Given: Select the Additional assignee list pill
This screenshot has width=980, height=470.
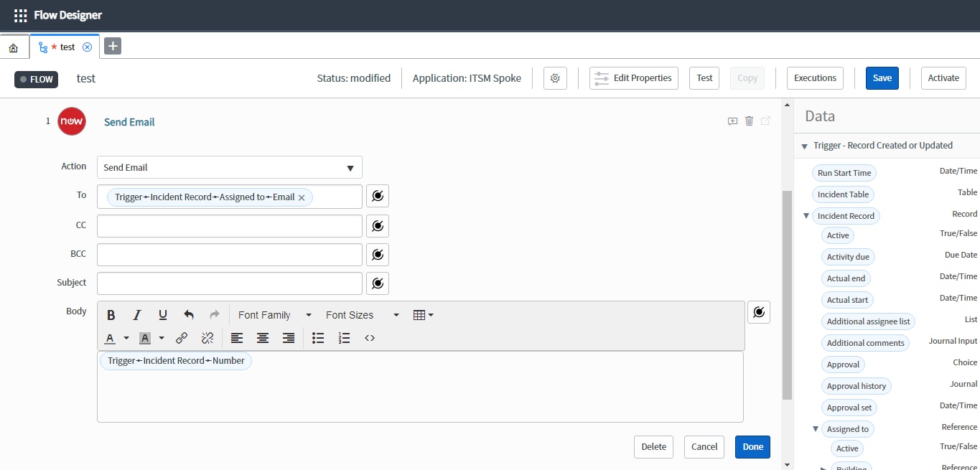Looking at the screenshot, I should click(x=869, y=321).
